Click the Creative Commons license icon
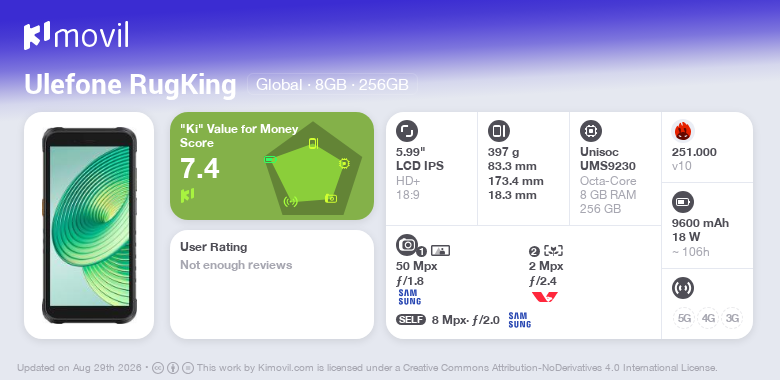 pos(158,368)
